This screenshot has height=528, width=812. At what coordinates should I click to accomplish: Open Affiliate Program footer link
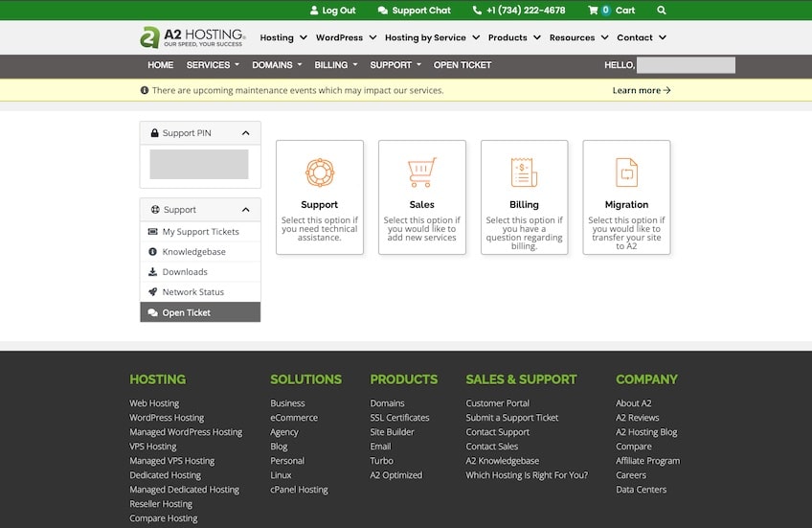(x=648, y=461)
